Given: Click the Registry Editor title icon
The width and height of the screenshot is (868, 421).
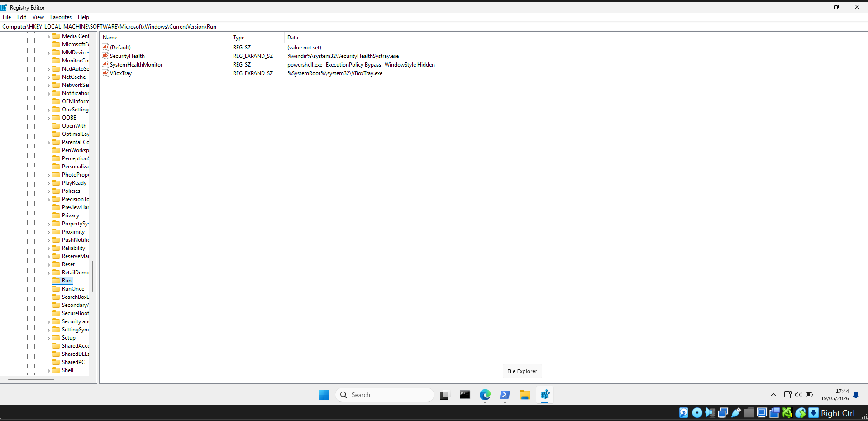Looking at the screenshot, I should pos(4,7).
